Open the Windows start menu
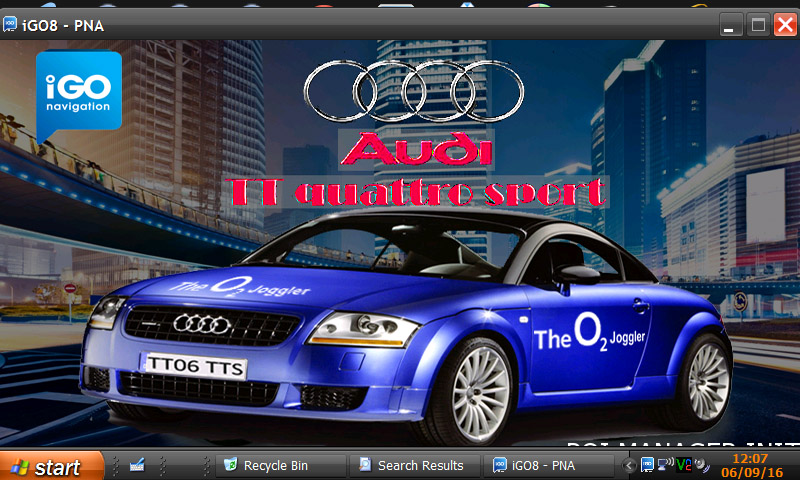The width and height of the screenshot is (800, 480). click(51, 466)
